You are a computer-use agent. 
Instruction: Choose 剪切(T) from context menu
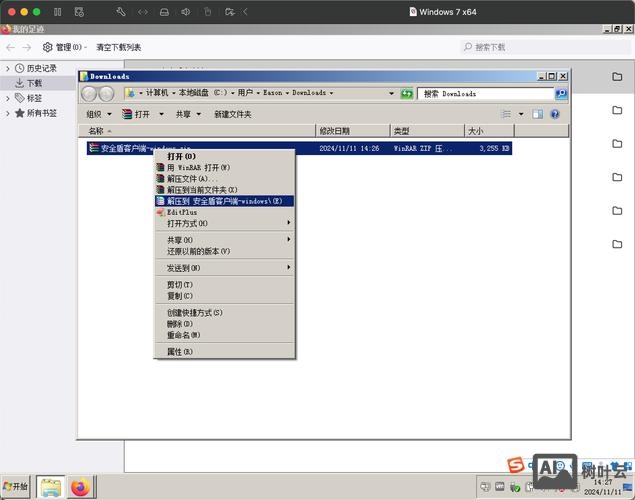(x=224, y=285)
